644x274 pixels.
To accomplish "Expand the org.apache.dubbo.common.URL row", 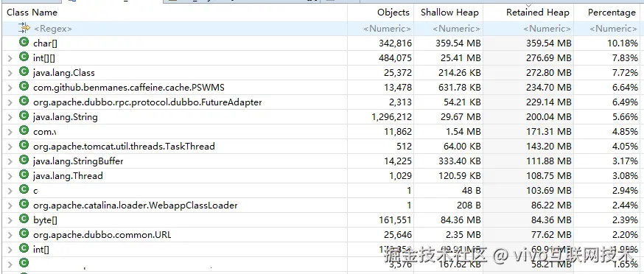I will tap(10, 234).
